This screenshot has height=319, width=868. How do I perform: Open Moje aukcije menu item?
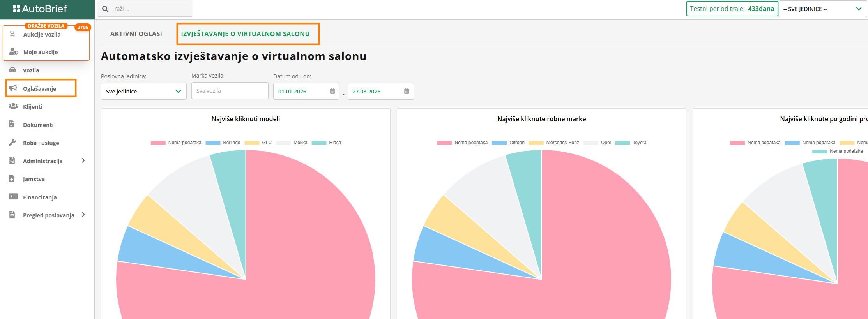click(41, 52)
